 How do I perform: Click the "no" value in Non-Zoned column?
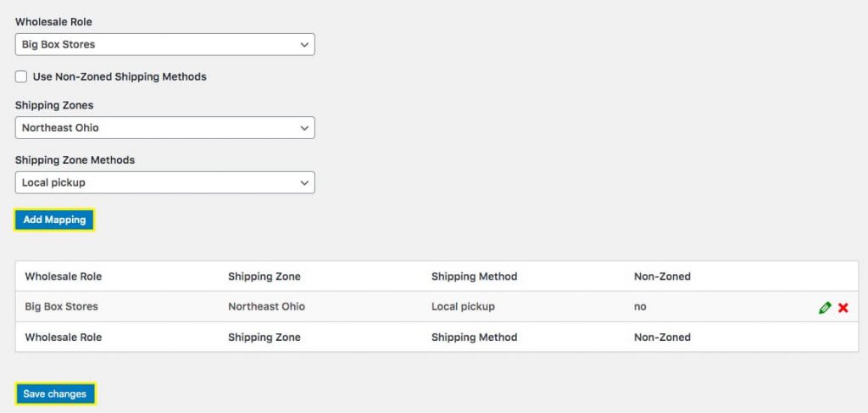pyautogui.click(x=640, y=306)
